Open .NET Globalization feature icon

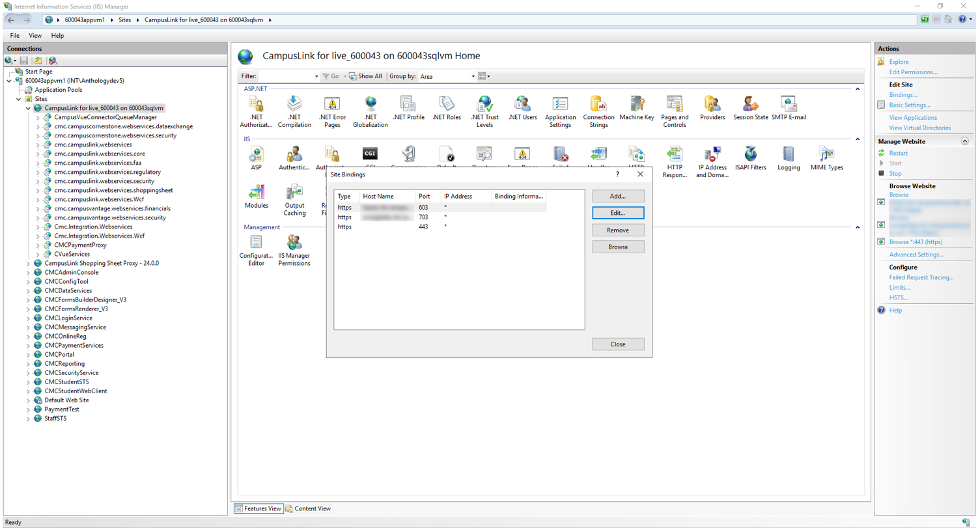point(371,111)
